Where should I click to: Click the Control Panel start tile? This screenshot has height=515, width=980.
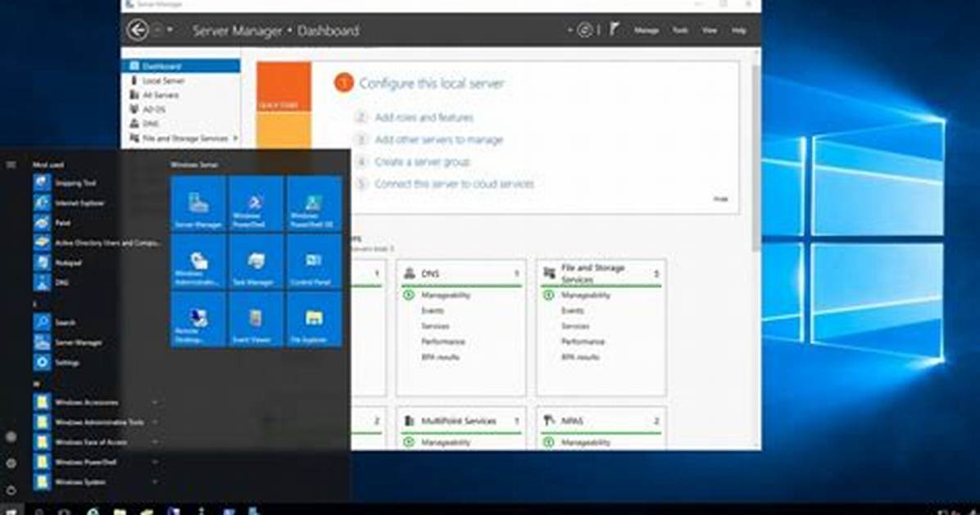point(314,262)
